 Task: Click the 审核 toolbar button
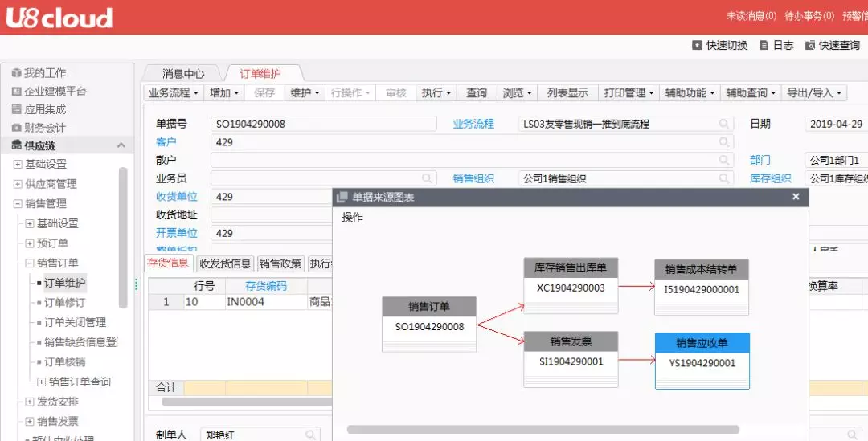point(395,92)
